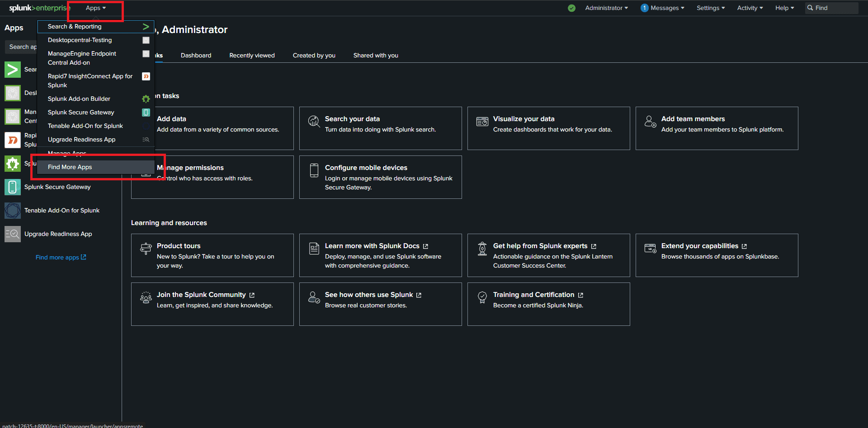Open Learn more with Splunk Docs
The image size is (868, 428).
pos(380,255)
